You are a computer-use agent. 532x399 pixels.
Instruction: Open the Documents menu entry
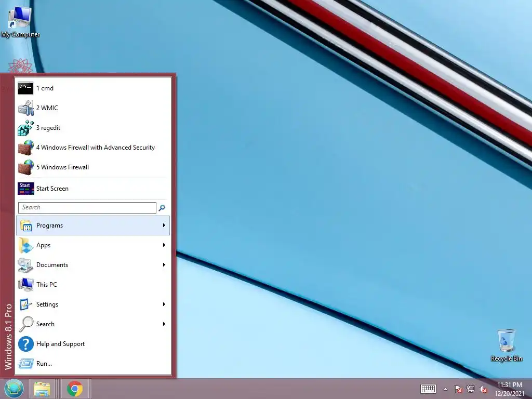93,265
